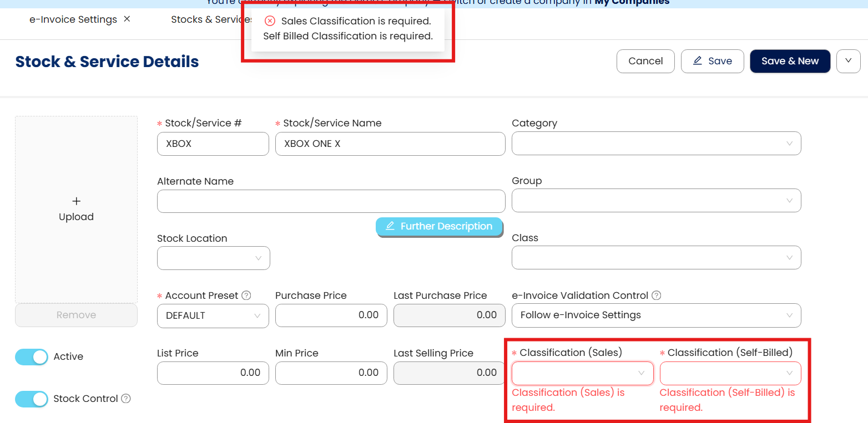Screen dimensions: 868x423
Task: Open Further Description editor
Action: pyautogui.click(x=439, y=226)
